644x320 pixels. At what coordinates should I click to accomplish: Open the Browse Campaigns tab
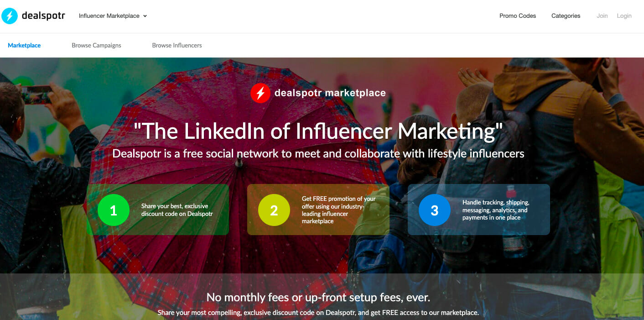[x=96, y=46]
